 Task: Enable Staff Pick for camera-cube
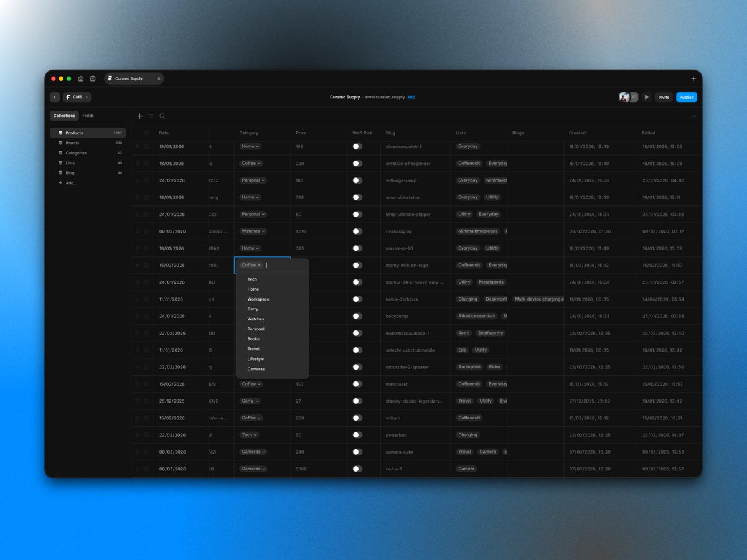coord(357,452)
